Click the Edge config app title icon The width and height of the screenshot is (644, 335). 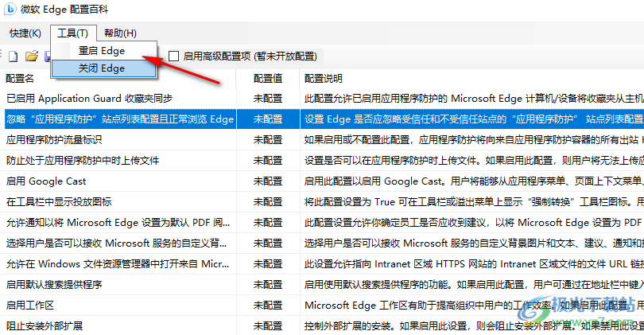point(10,9)
